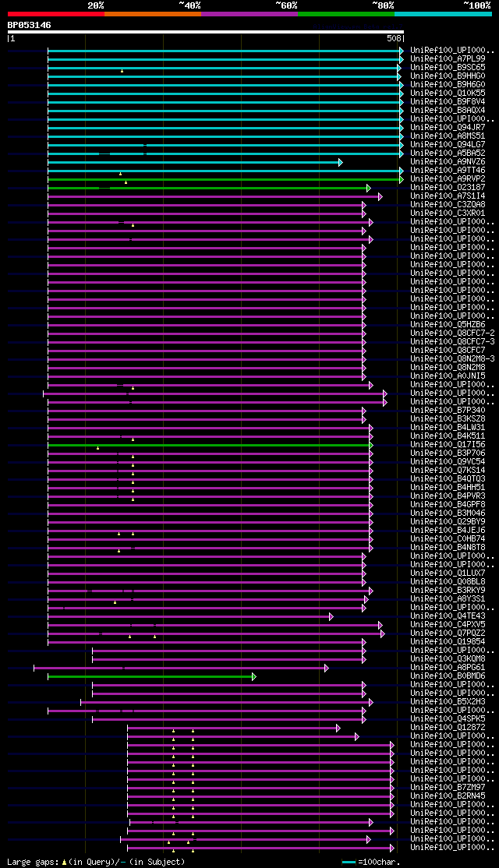Click the UniRef100_B3P706 label
The width and height of the screenshot is (499, 868).
(448, 453)
